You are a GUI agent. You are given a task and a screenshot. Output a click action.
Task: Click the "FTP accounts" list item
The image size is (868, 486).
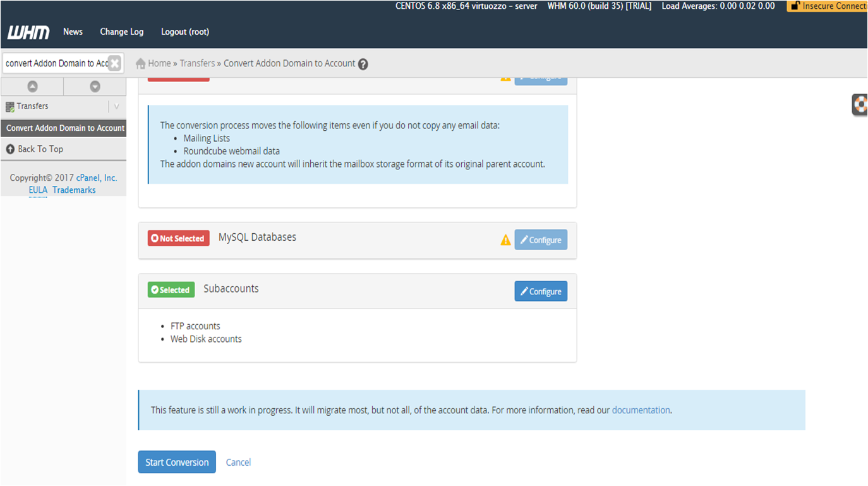click(195, 326)
